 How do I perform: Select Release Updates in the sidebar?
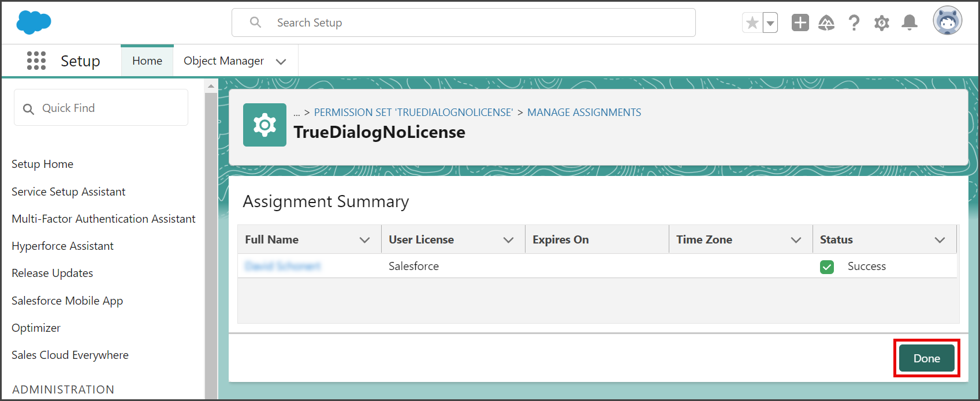[53, 273]
